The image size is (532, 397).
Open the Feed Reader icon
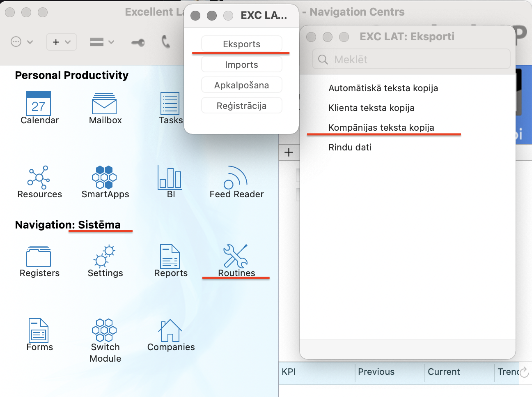[x=236, y=178]
